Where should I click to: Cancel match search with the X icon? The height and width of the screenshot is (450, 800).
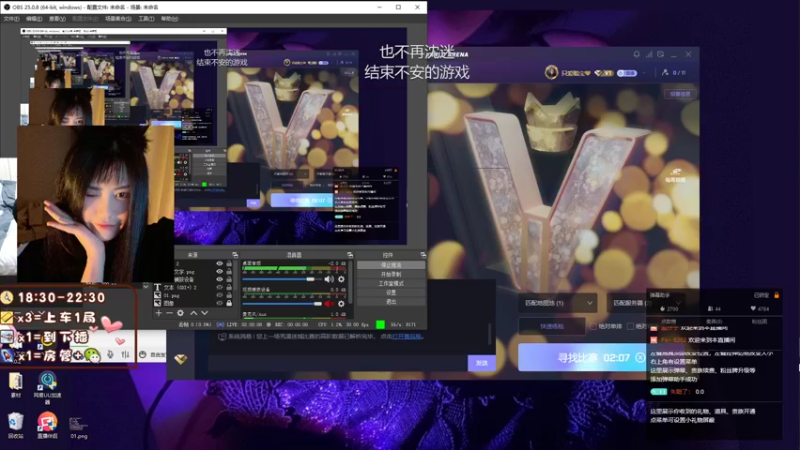coord(640,357)
